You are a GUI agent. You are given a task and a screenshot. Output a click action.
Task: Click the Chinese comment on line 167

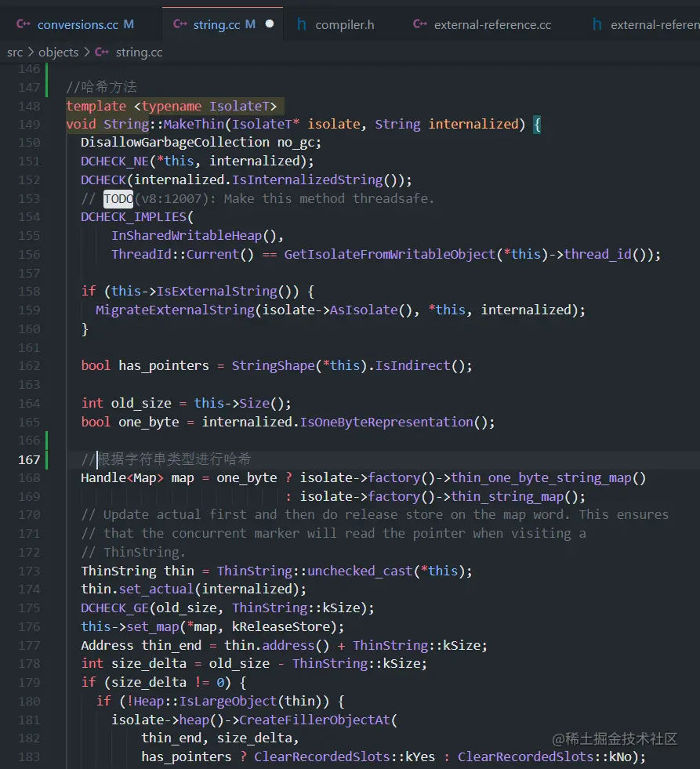coord(166,459)
